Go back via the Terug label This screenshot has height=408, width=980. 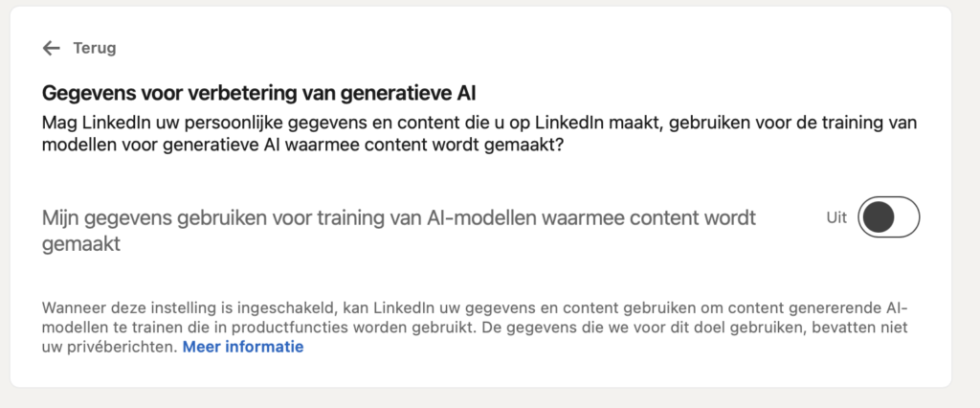(x=95, y=48)
